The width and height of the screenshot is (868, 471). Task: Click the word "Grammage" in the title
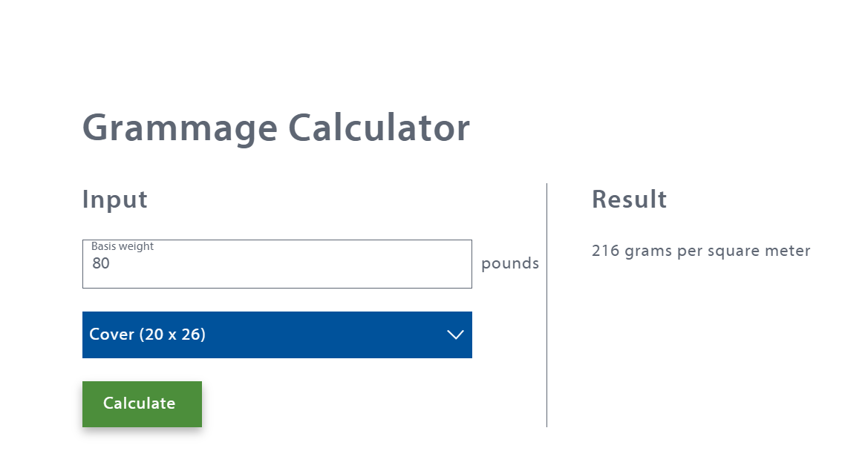pyautogui.click(x=180, y=128)
